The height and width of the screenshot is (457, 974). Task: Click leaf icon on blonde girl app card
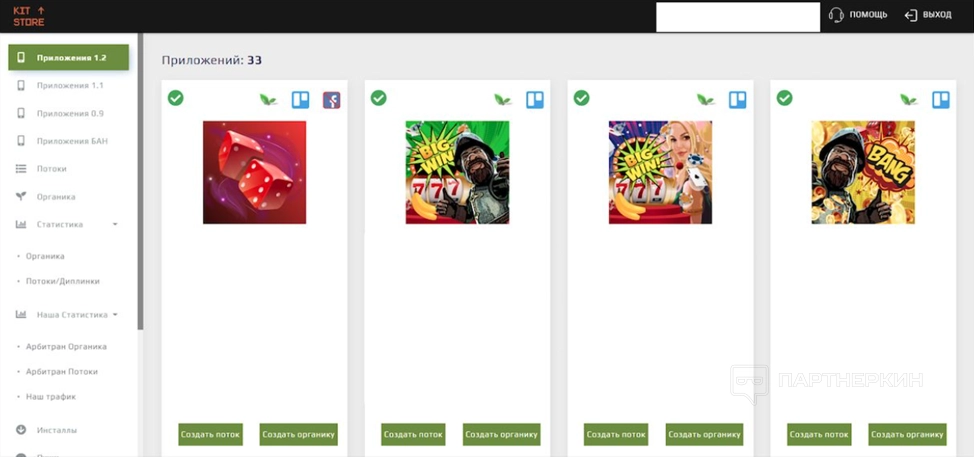click(706, 99)
